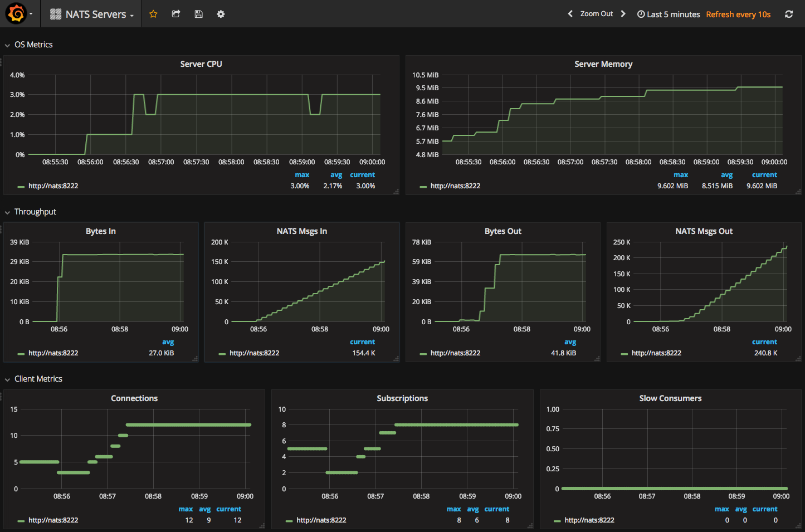Share the dashboard via share icon
Screen dimensions: 805x532
[176, 14]
